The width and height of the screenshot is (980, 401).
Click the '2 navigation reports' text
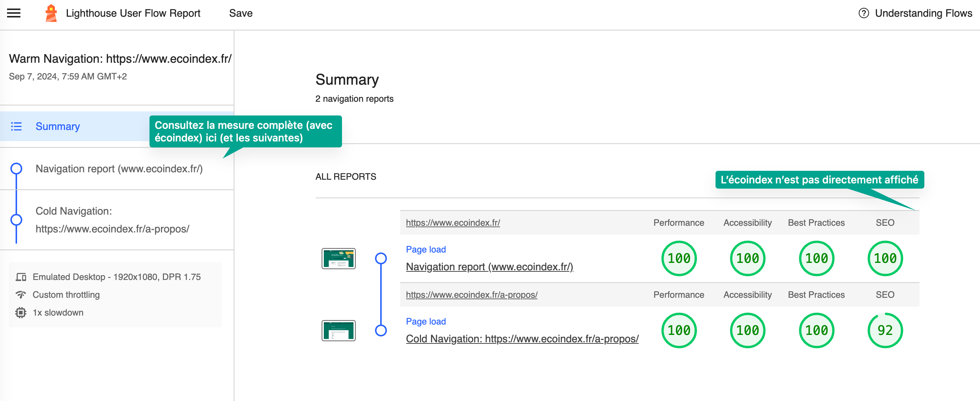click(x=354, y=99)
